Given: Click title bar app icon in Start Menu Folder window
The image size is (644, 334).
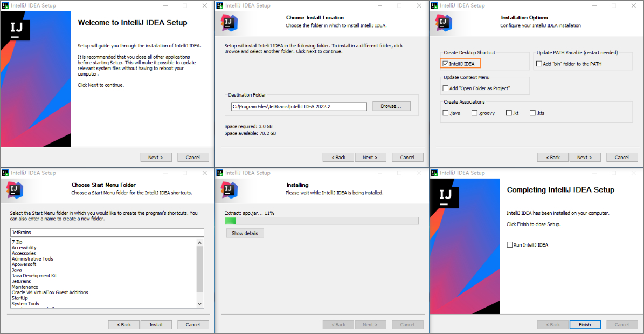Looking at the screenshot, I should point(5,173).
